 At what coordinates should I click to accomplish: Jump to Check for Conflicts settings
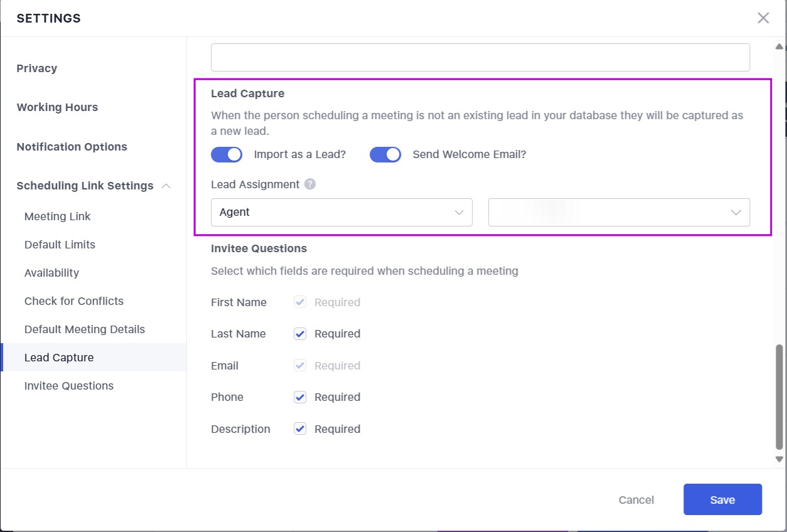click(x=74, y=301)
